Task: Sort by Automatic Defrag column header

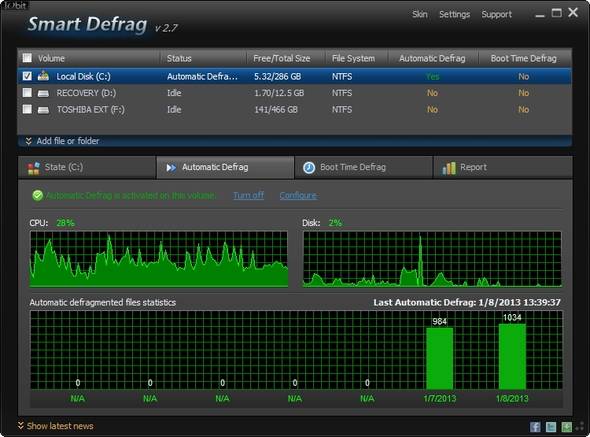Action: 432,58
